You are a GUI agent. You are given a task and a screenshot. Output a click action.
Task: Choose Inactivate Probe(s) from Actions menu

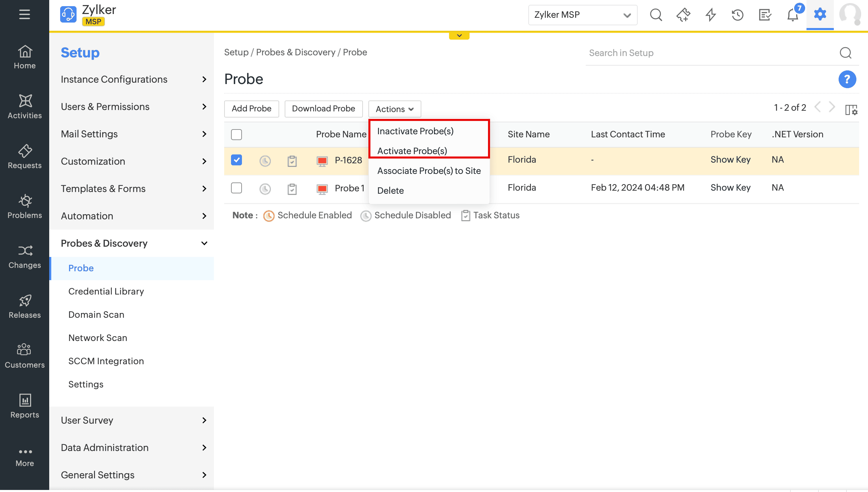coord(415,131)
